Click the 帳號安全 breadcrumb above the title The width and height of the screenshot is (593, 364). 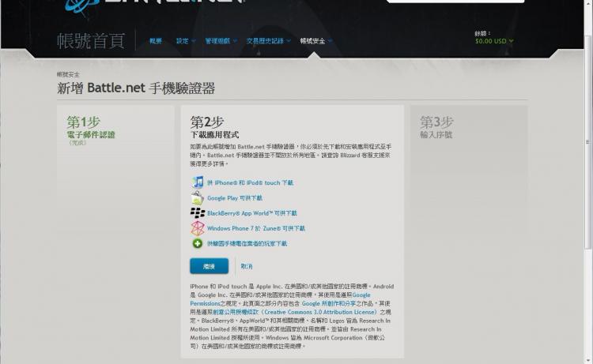tap(68, 74)
